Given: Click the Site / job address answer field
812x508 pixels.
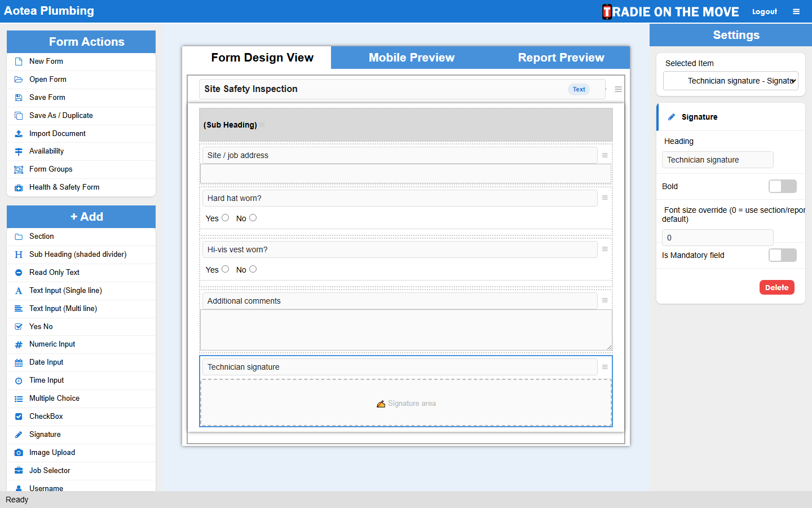Looking at the screenshot, I should click(406, 174).
